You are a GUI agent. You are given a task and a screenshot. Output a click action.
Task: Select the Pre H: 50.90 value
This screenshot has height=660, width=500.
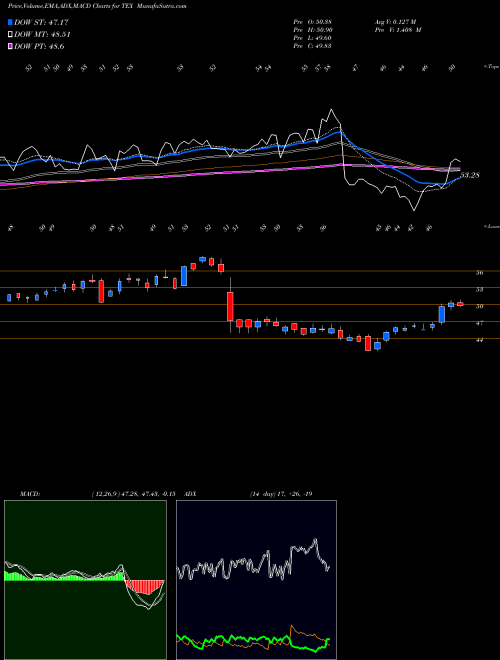pyautogui.click(x=312, y=30)
